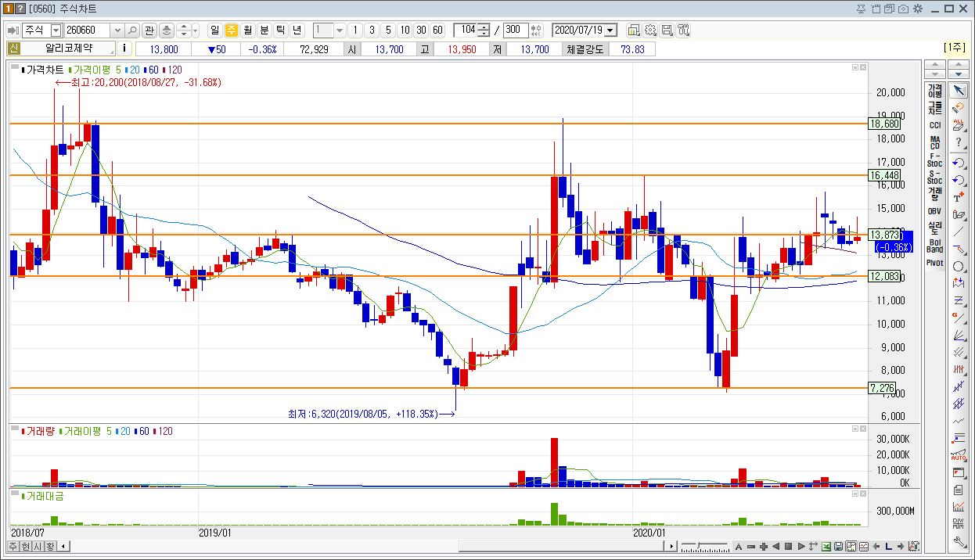This screenshot has width=975, height=560.
Task: Click the 18,680 price line label
Action: 884,124
